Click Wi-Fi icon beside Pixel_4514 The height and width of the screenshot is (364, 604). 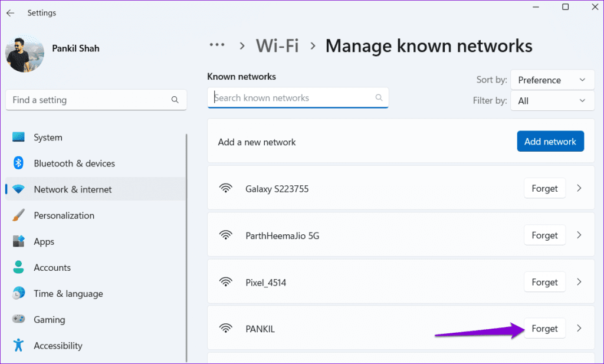(226, 282)
